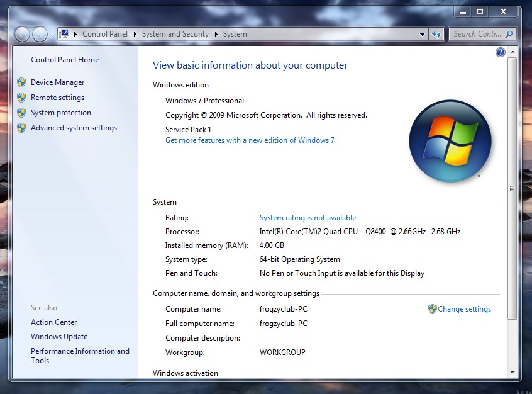Click the vertical scrollbar thumb

[513, 188]
